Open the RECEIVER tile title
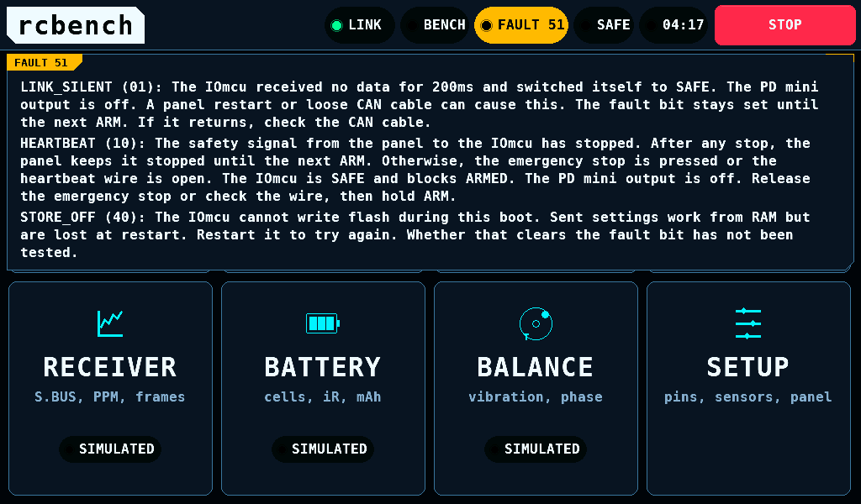The width and height of the screenshot is (861, 504). (110, 367)
